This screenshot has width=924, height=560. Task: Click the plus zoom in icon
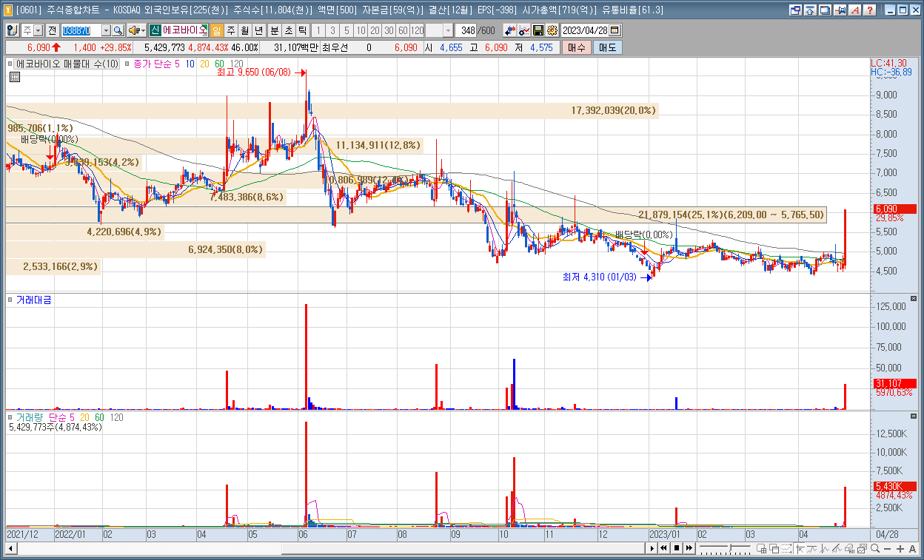900,549
